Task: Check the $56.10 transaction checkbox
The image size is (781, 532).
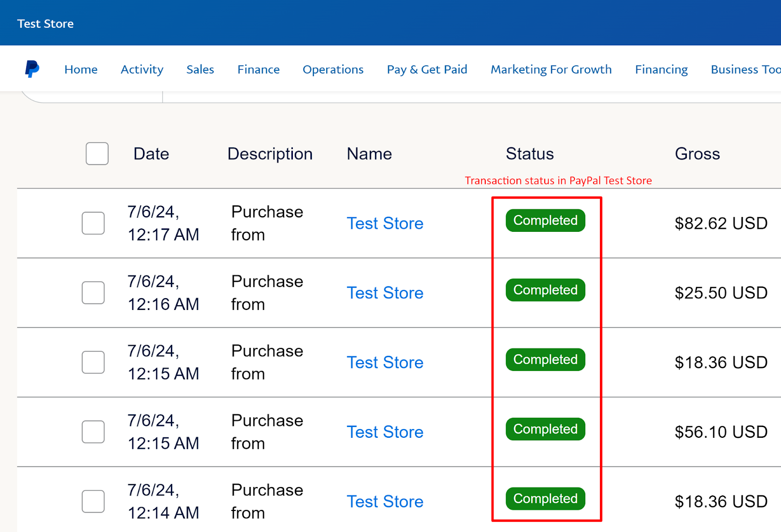Action: (x=93, y=432)
